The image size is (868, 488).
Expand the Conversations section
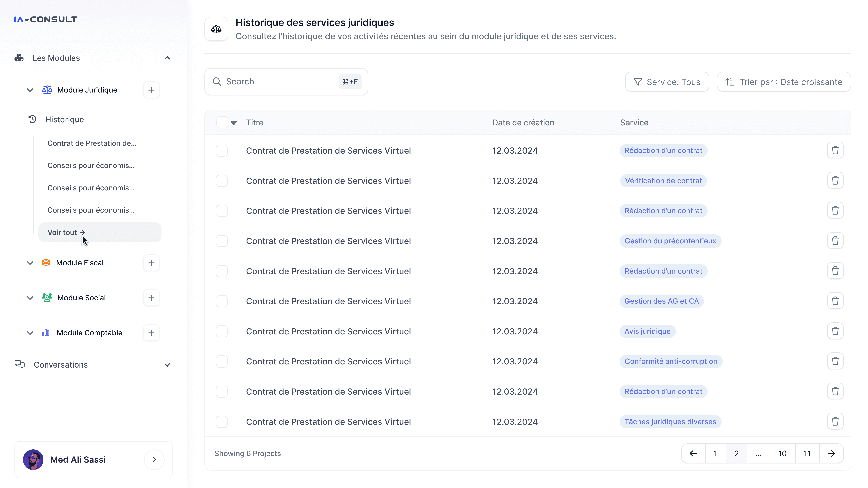point(167,365)
